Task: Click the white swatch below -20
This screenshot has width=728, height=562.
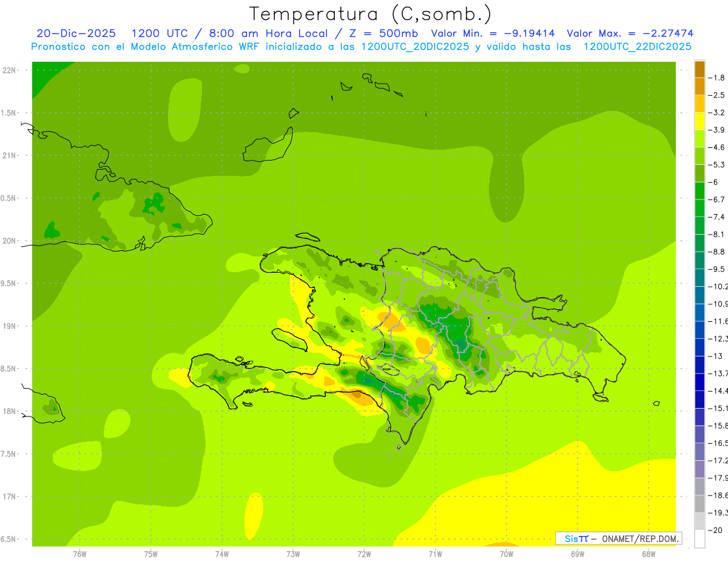Action: [x=699, y=539]
